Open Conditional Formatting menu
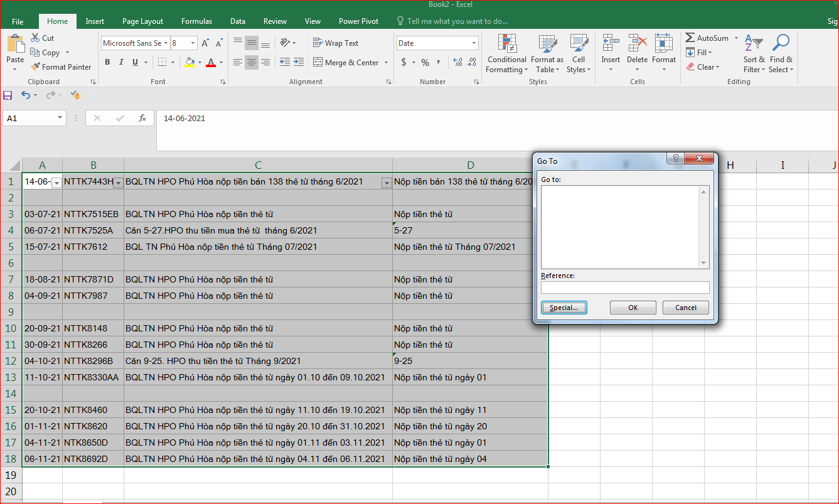This screenshot has height=504, width=839. [506, 54]
